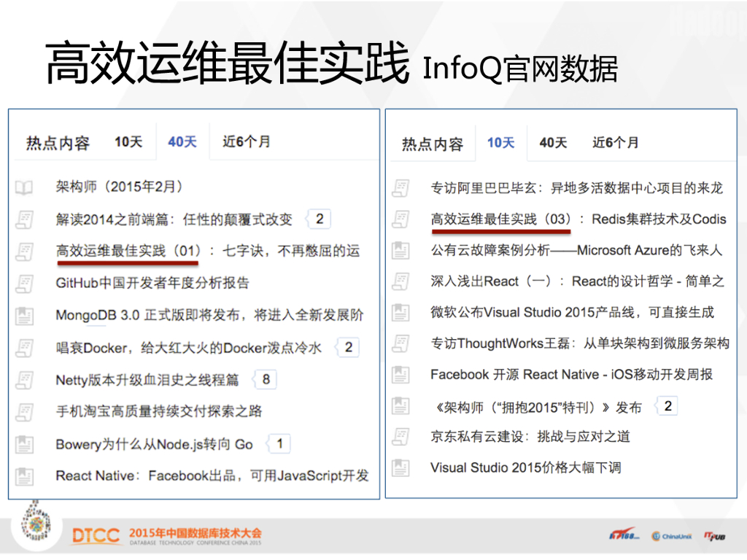747x560 pixels.
Task: Open 高效运维最佳实践（03）Redis article link
Action: (x=578, y=219)
